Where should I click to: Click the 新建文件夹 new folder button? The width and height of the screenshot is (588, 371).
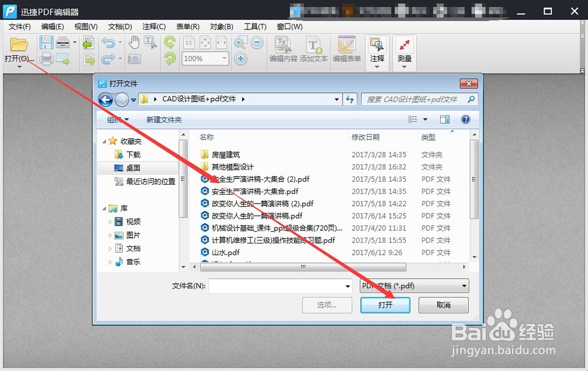164,120
